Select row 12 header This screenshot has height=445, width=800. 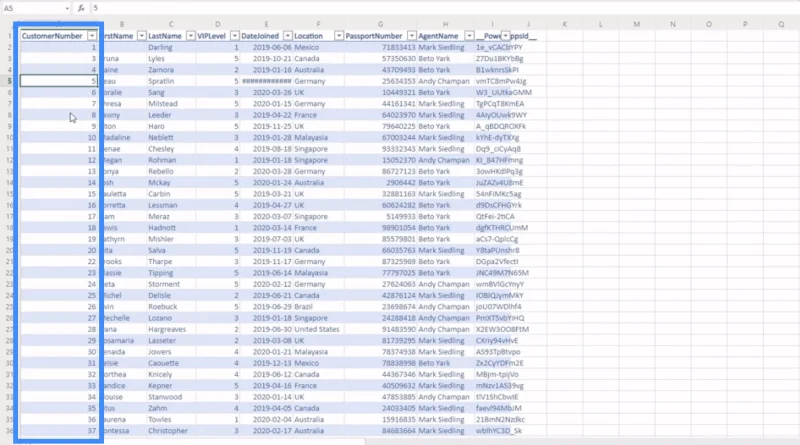(x=9, y=160)
